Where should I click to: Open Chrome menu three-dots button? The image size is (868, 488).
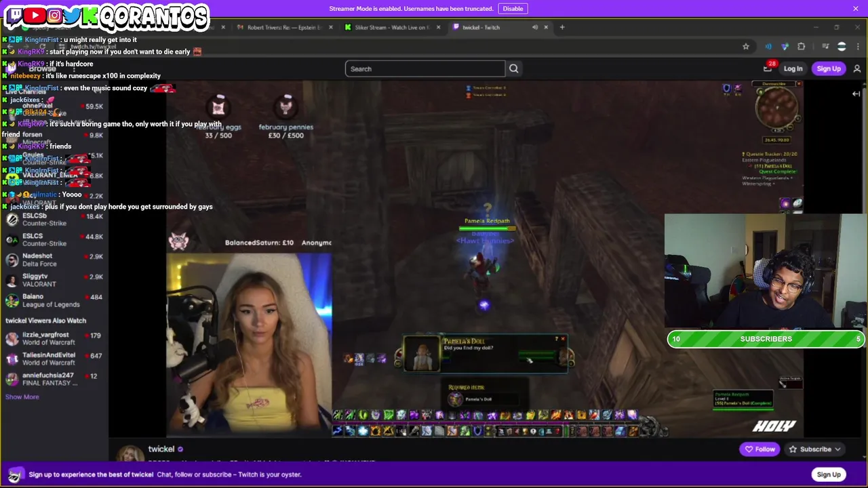point(858,46)
